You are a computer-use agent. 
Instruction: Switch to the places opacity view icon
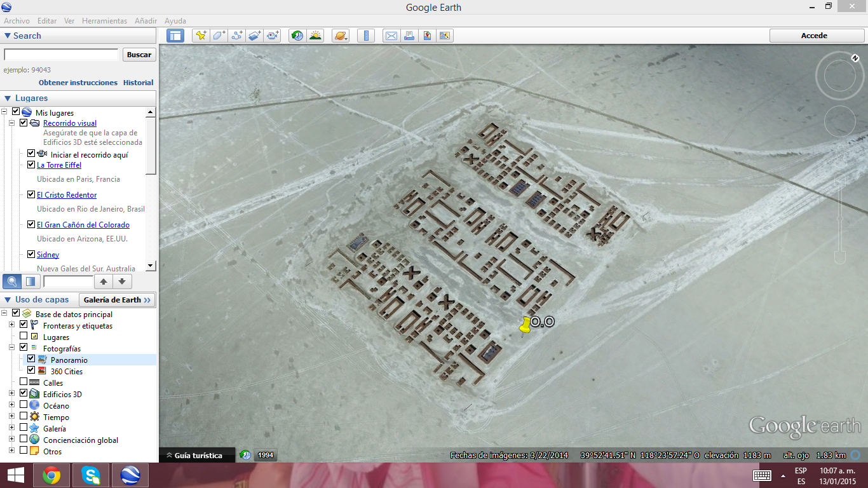click(x=29, y=281)
